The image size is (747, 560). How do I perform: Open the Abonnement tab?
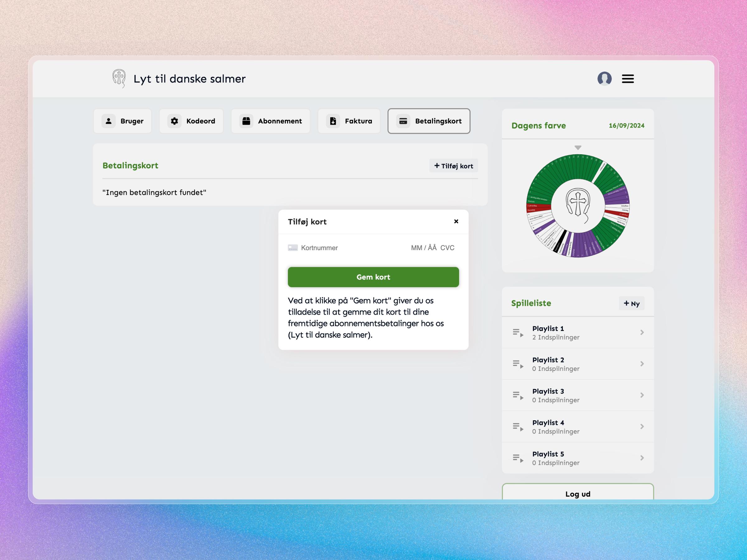coord(270,121)
